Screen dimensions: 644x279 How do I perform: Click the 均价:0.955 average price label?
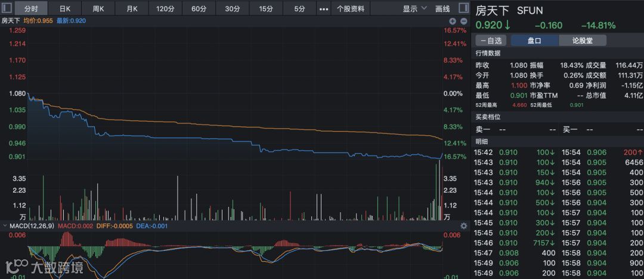click(38, 20)
